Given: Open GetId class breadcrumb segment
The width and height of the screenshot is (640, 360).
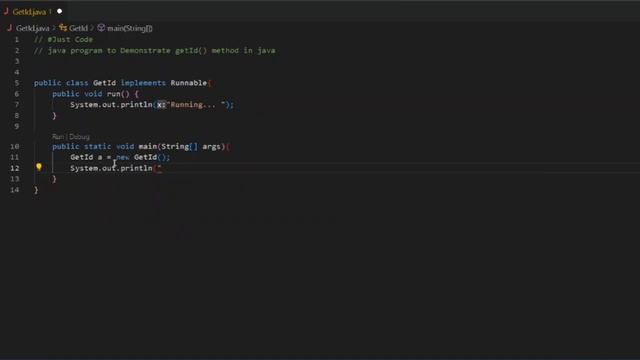Looking at the screenshot, I should coord(78,28).
